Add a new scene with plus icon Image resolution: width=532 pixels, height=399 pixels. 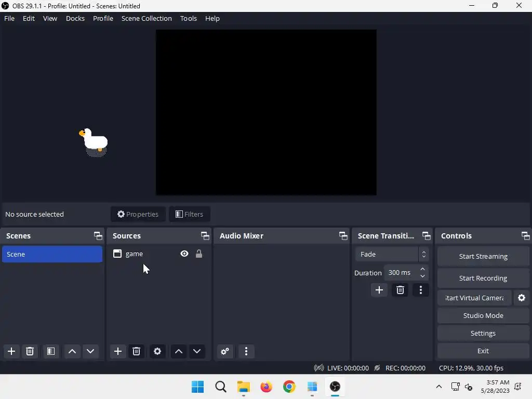(x=11, y=351)
